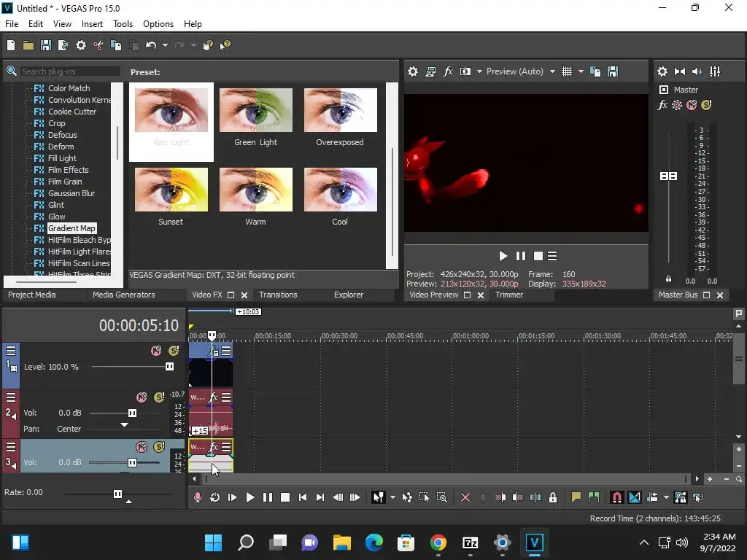Switch to the Media Generators tab
Screen dimensions: 747x560
tap(124, 295)
